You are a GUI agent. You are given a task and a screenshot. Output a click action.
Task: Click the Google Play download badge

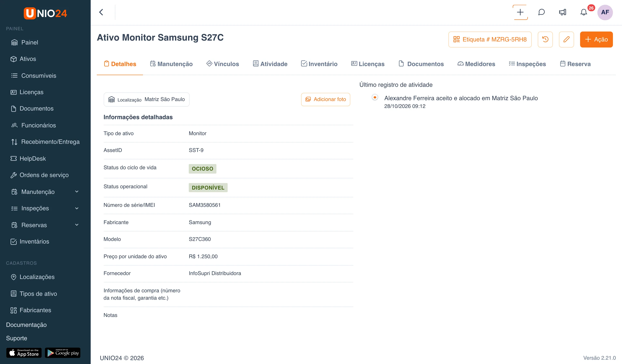pos(63,353)
